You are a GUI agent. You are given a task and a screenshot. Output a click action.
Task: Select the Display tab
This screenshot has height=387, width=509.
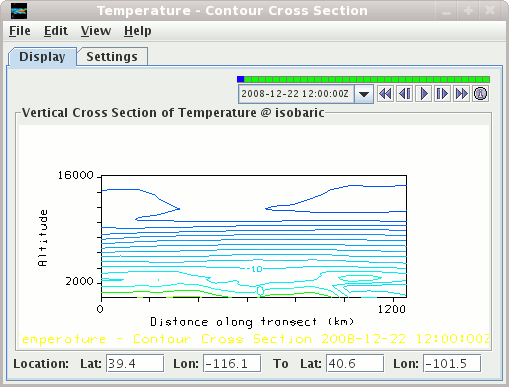click(42, 57)
